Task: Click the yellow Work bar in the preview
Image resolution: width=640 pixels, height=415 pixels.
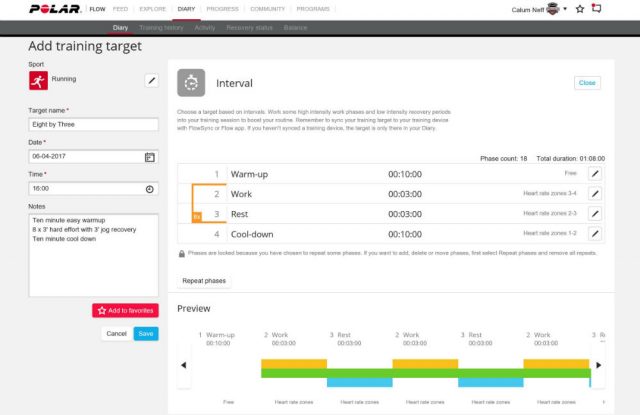Action: coord(294,363)
